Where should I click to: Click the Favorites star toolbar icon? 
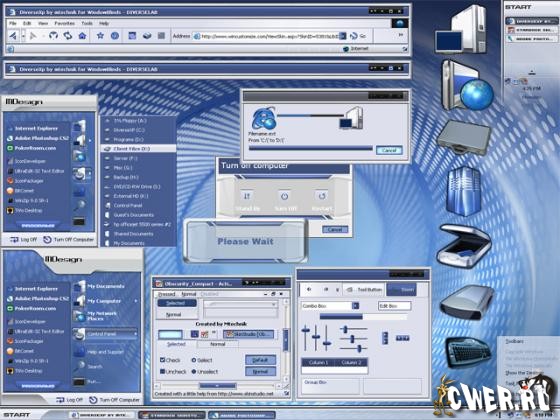point(100,35)
